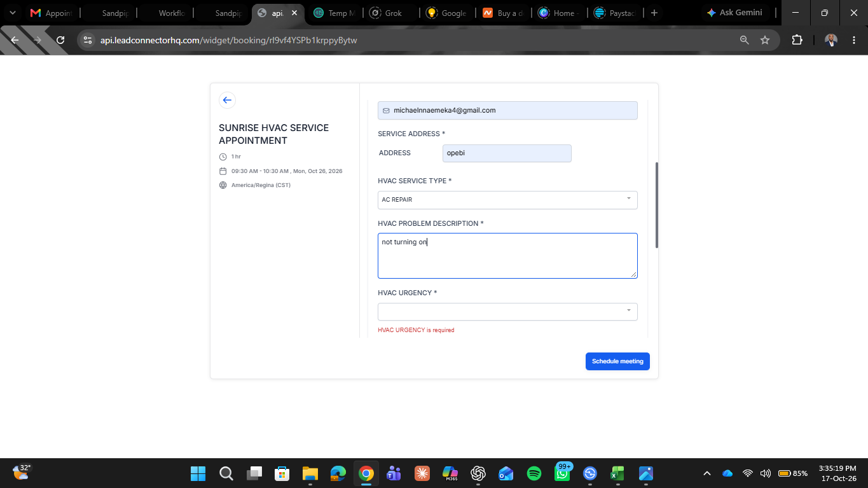Switch to the Paystac tab

coord(615,13)
